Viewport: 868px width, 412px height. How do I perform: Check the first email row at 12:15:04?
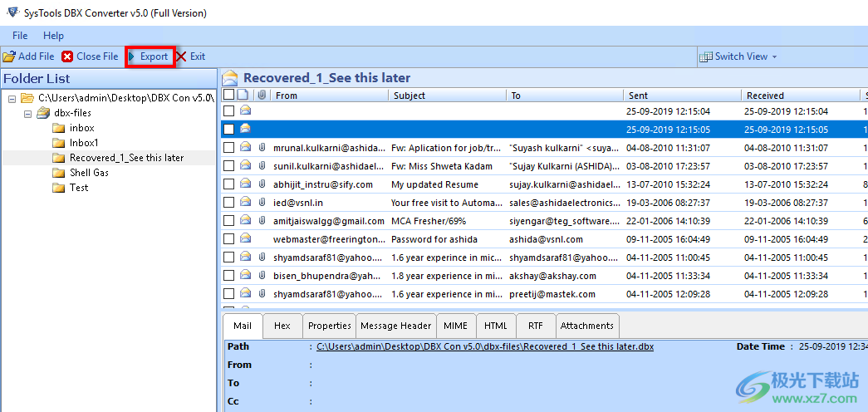click(228, 111)
